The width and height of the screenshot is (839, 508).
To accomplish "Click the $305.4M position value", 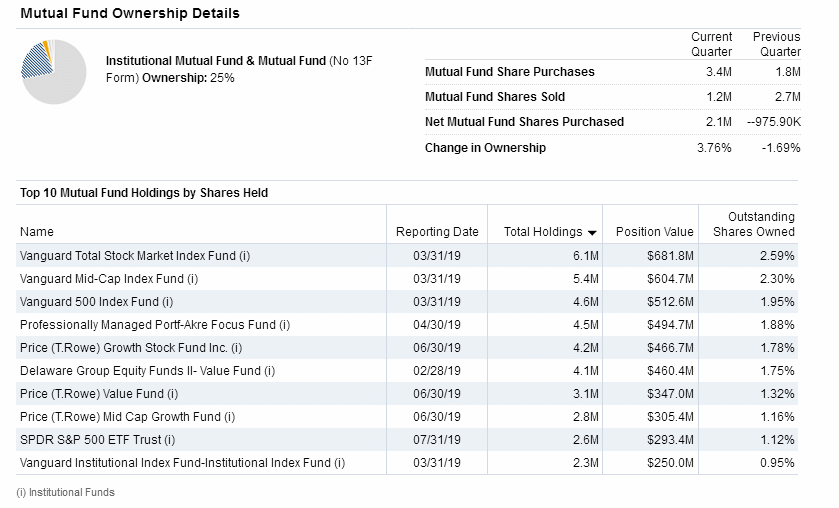I will pos(670,417).
